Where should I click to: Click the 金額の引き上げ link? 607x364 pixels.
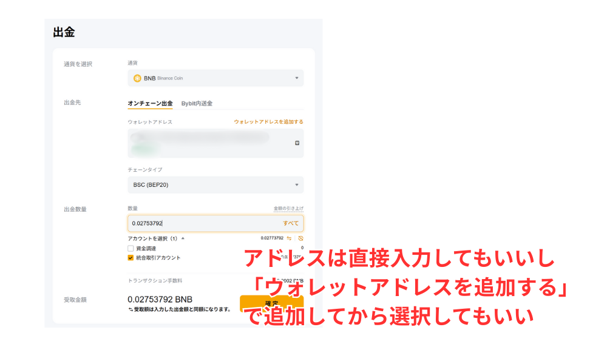(x=288, y=209)
